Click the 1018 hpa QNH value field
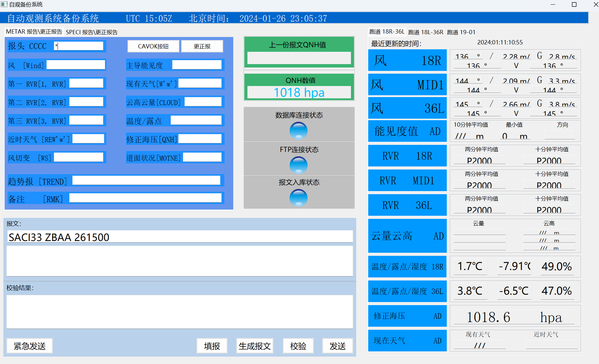The image size is (599, 364). pyautogui.click(x=299, y=92)
